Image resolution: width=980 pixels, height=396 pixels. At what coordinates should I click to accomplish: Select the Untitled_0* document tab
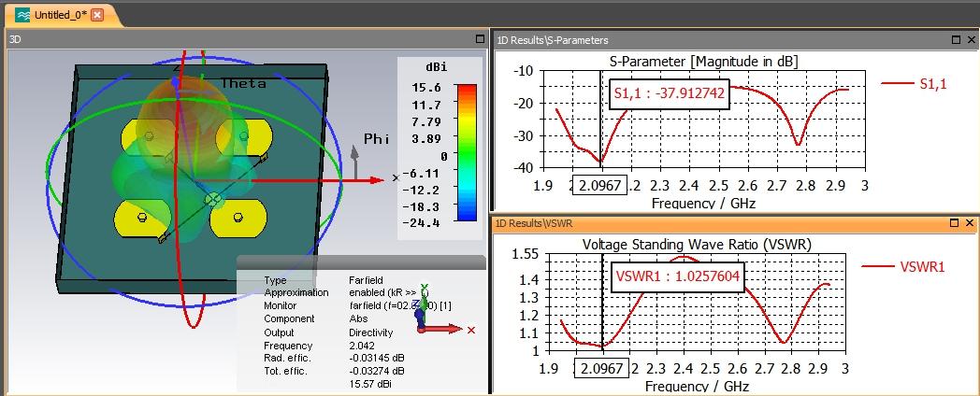point(61,15)
